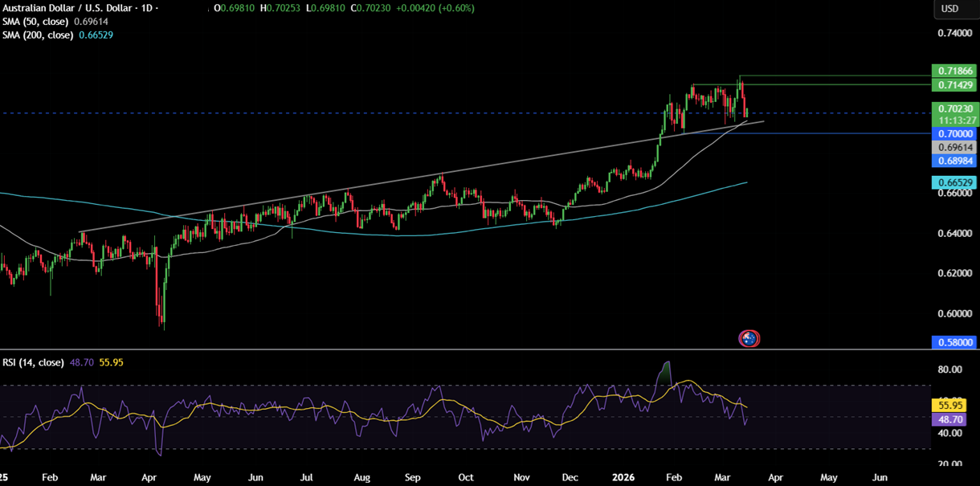The image size is (980, 486).
Task: Click the blue 0.68984 price label
Action: coord(954,161)
